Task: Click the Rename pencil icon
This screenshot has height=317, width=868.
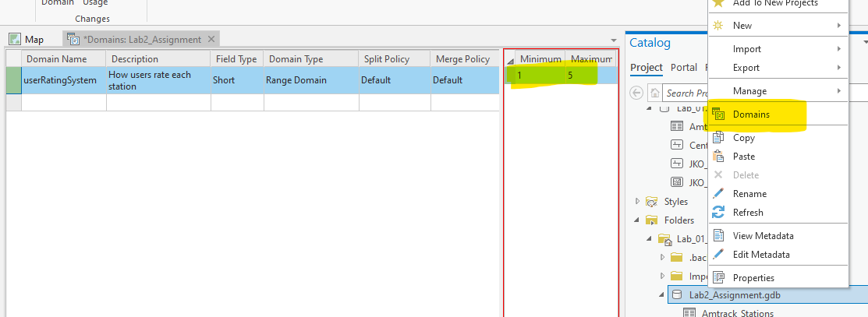Action: coord(718,194)
